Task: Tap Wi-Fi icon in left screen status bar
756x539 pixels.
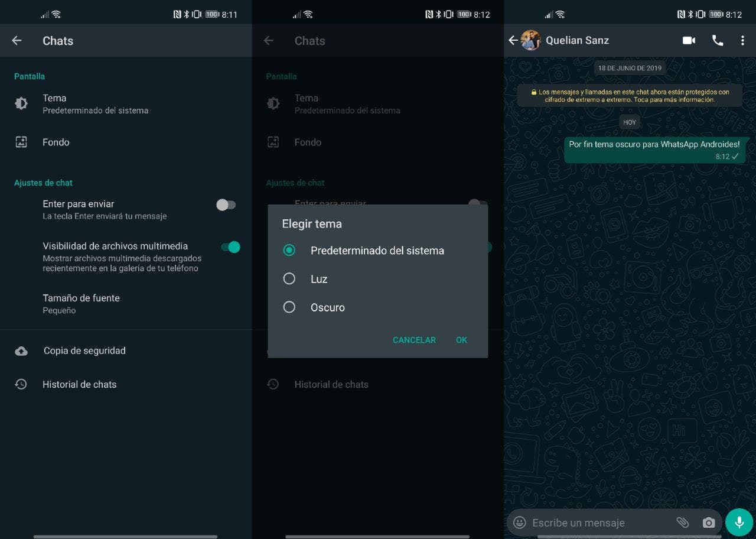Action: [56, 14]
